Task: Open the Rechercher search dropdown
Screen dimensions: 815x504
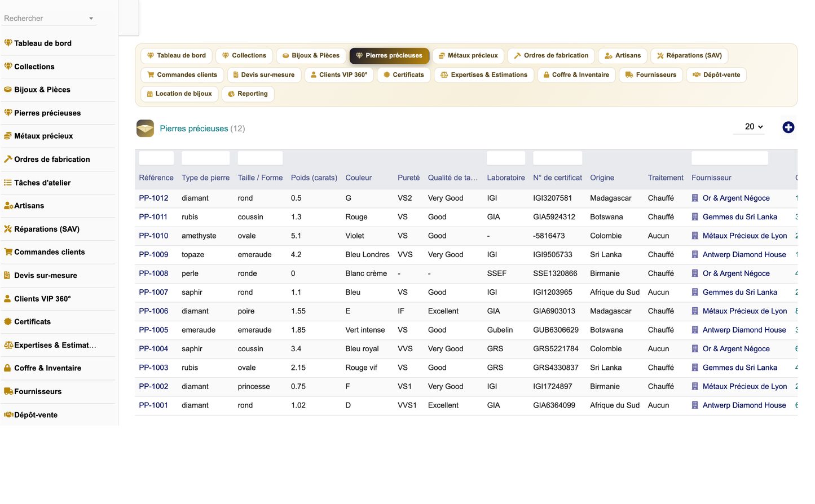Action: click(x=49, y=18)
